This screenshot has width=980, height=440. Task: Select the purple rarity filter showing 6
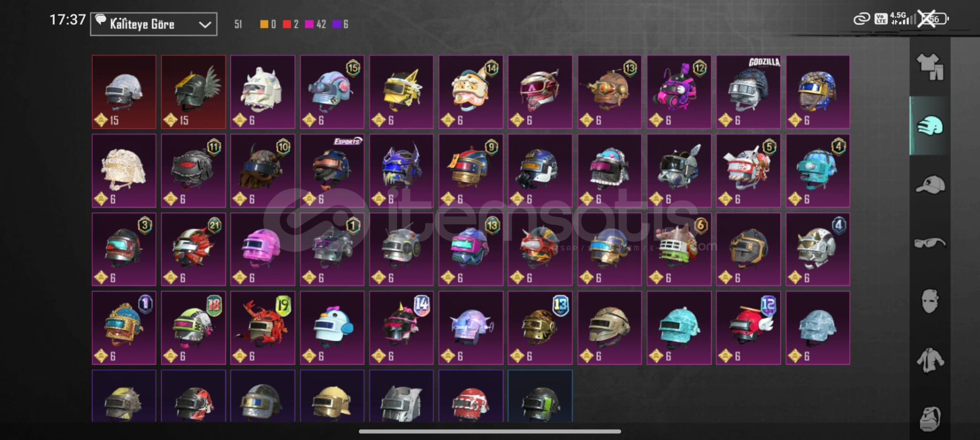tap(340, 24)
